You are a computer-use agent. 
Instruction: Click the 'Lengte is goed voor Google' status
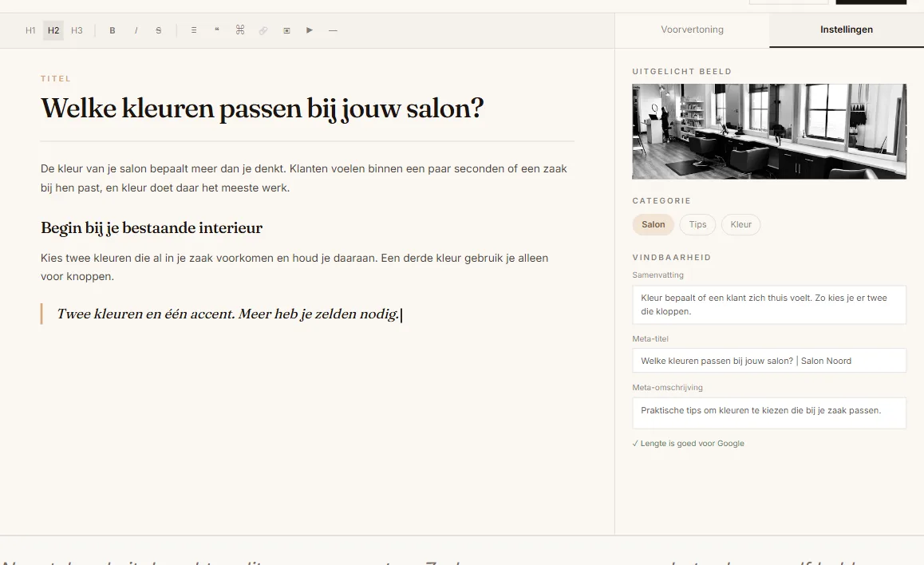click(x=689, y=444)
